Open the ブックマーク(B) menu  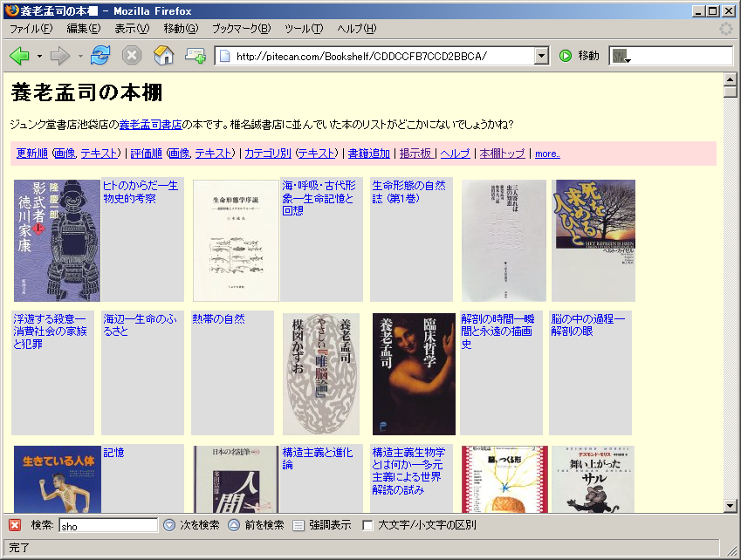click(x=242, y=29)
